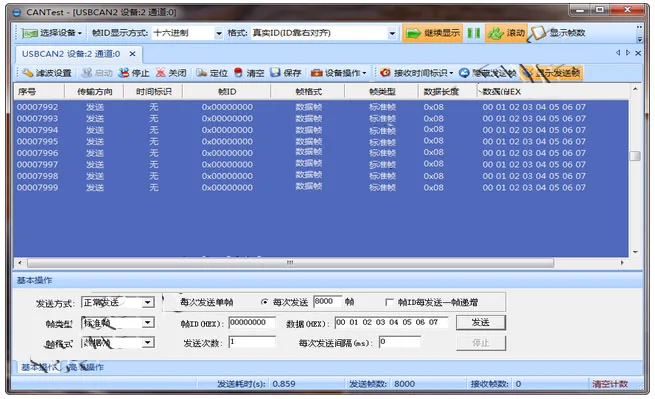
Task: Click the 停止 stop icon in toolbar
Action: (x=124, y=73)
